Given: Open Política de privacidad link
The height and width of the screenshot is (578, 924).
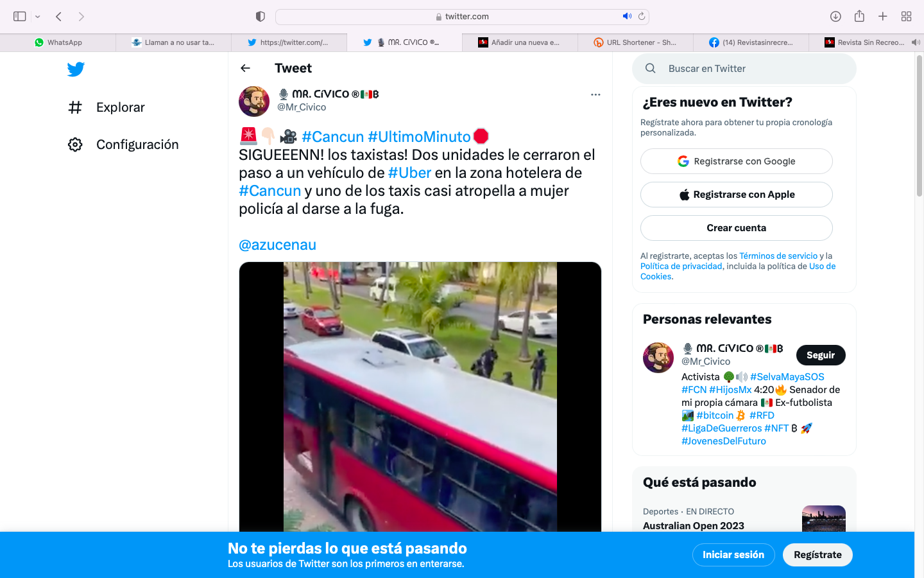Looking at the screenshot, I should click(681, 266).
